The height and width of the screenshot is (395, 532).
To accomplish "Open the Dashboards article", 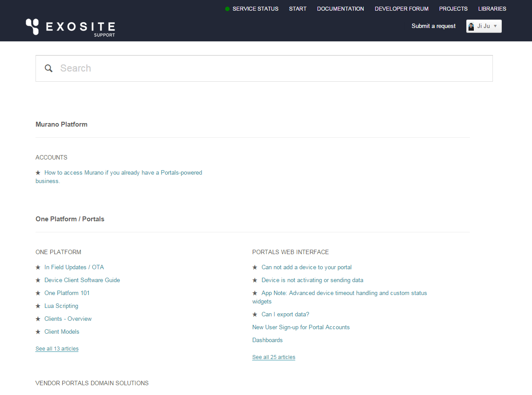I will tap(267, 340).
